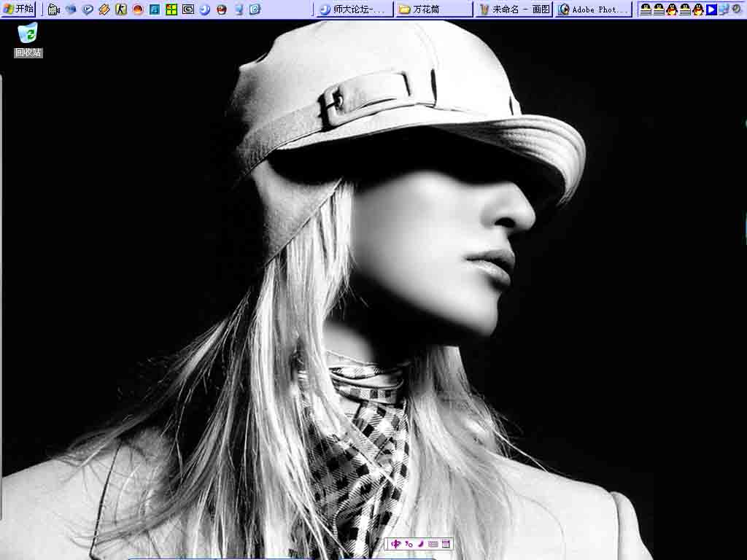Toggle the 中 Chinese/English input mode
Image resolution: width=747 pixels, height=560 pixels.
coord(396,544)
